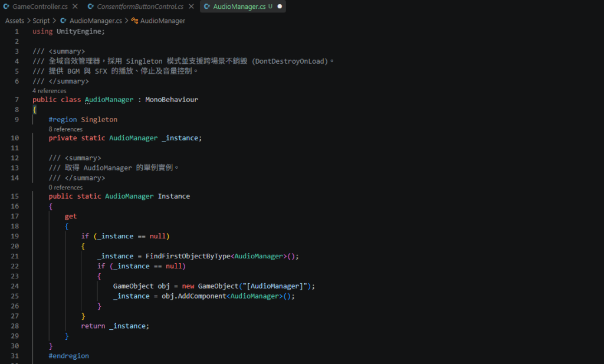Click FindFirstObjectByType on line 21
This screenshot has height=364, width=604.
[x=188, y=257]
